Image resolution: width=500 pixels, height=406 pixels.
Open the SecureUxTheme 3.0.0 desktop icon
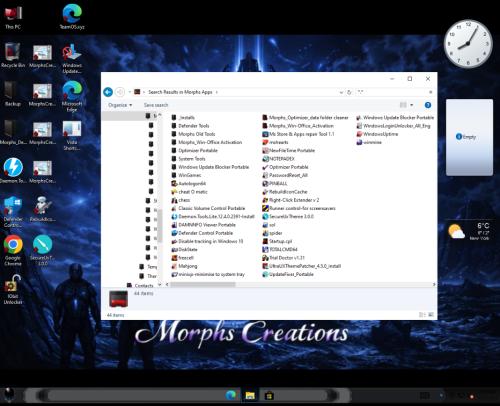(42, 250)
